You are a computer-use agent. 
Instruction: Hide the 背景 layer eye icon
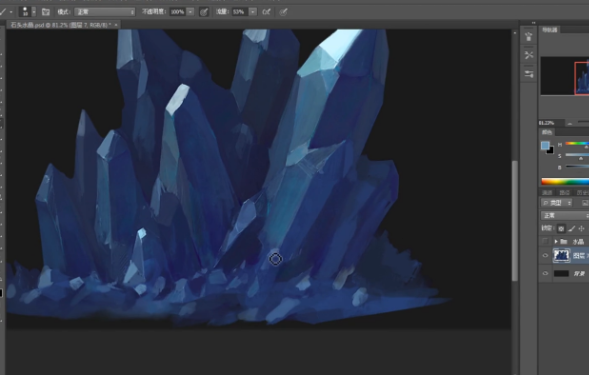pyautogui.click(x=545, y=274)
